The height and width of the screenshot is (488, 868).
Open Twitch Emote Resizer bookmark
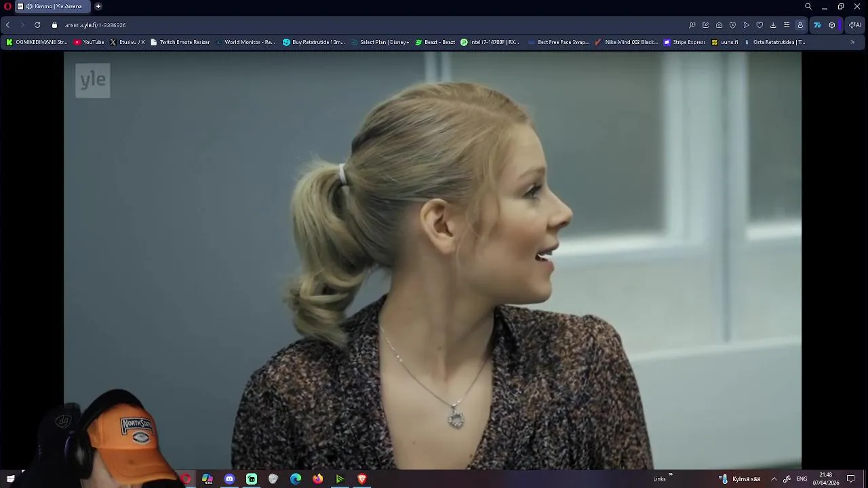click(x=180, y=42)
